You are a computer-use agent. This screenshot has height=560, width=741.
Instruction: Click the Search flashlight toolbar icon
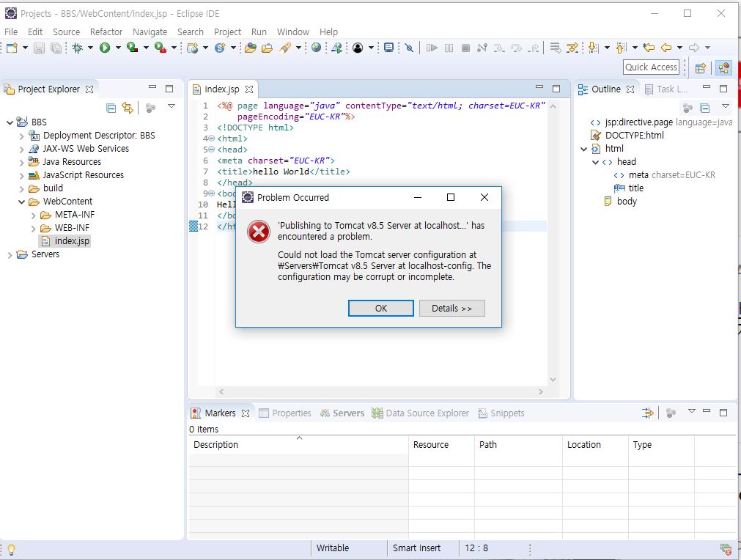coord(285,48)
